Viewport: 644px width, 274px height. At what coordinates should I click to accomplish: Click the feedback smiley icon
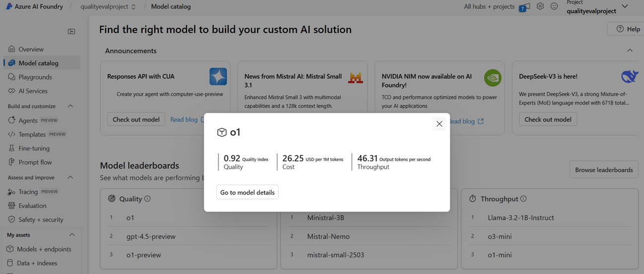(x=554, y=6)
